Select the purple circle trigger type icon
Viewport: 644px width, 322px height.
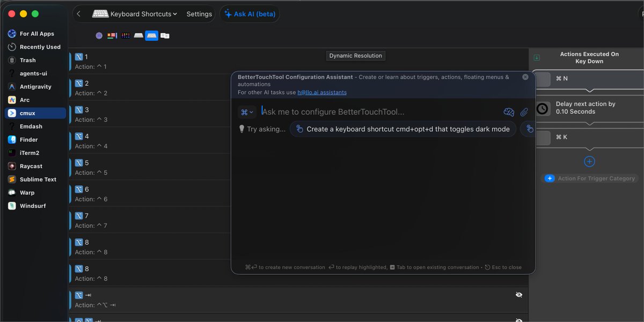click(x=99, y=35)
